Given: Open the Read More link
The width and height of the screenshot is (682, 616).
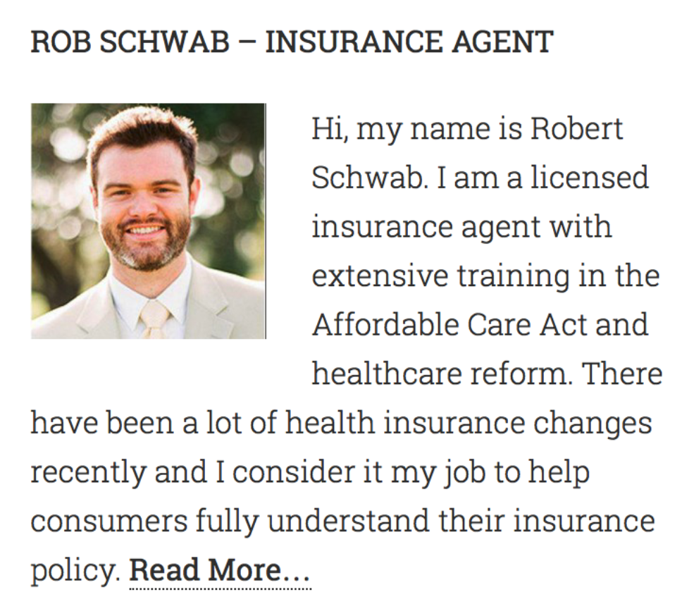Looking at the screenshot, I should [220, 569].
